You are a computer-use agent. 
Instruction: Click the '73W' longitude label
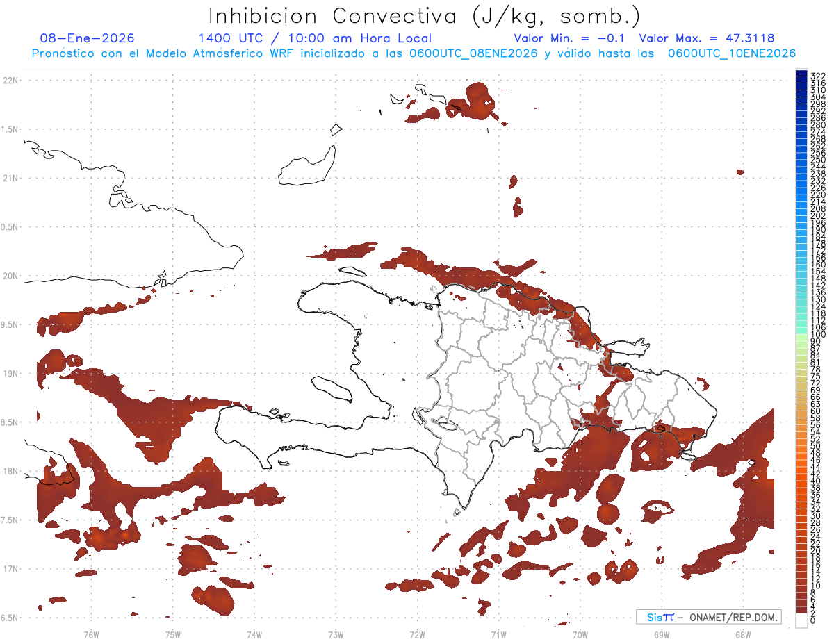(336, 634)
